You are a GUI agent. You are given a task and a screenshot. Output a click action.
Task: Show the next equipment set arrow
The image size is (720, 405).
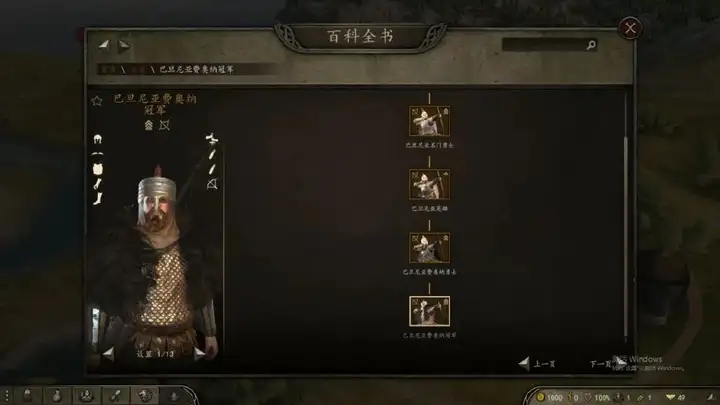click(x=200, y=353)
